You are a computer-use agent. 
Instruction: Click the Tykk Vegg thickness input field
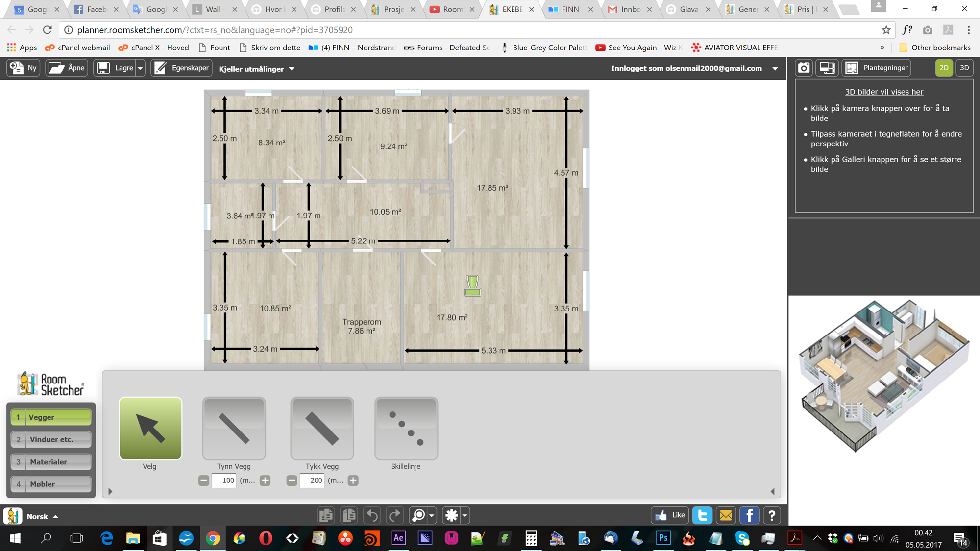coord(312,480)
